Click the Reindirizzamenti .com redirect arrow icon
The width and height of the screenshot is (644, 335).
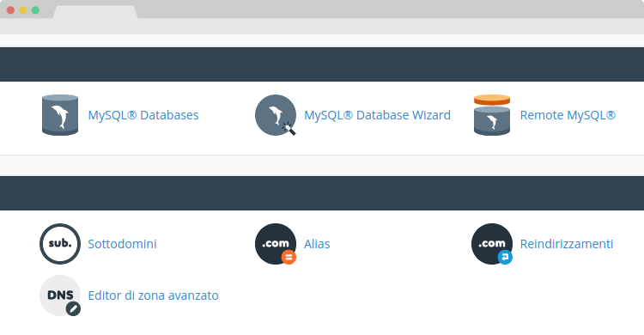pos(492,244)
